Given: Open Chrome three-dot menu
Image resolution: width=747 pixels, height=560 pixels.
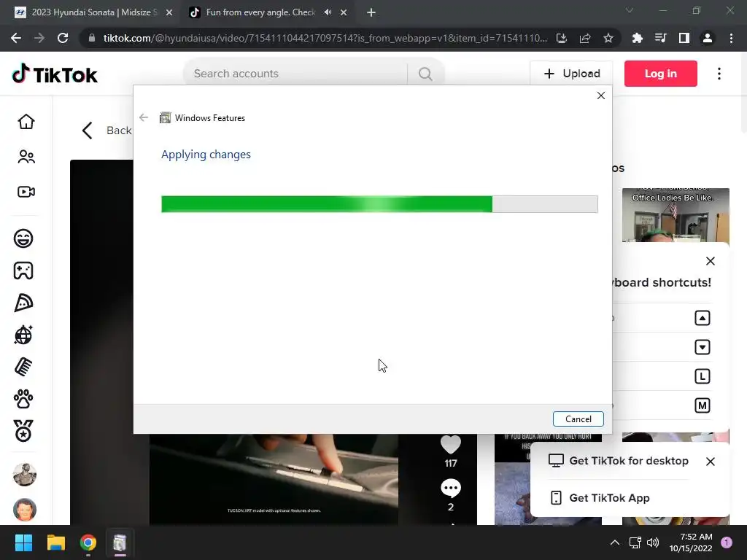Looking at the screenshot, I should point(731,38).
